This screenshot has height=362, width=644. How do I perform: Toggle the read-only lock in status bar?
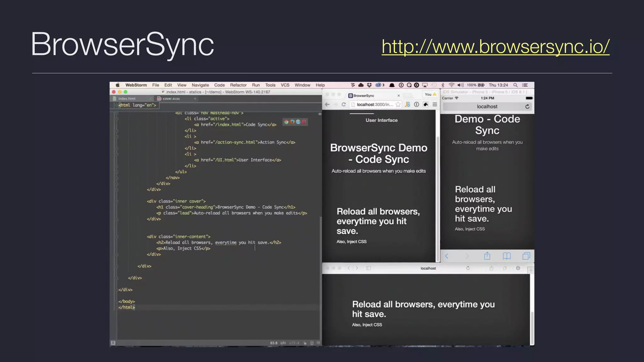coord(305,343)
